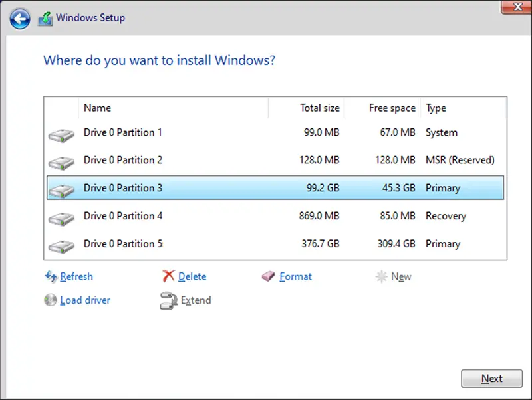
Task: Continue with the Next button
Action: 491,379
